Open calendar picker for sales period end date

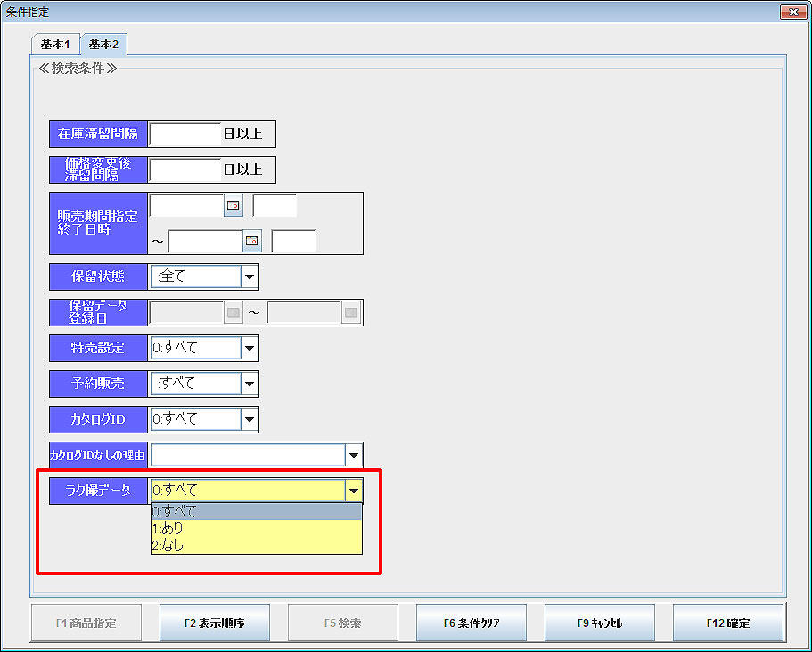[252, 241]
